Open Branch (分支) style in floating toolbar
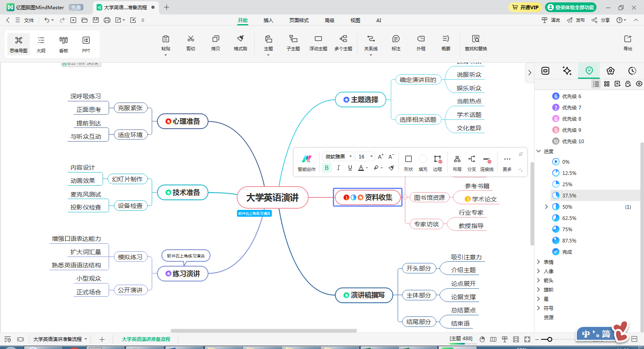The width and height of the screenshot is (644, 349). click(x=472, y=163)
